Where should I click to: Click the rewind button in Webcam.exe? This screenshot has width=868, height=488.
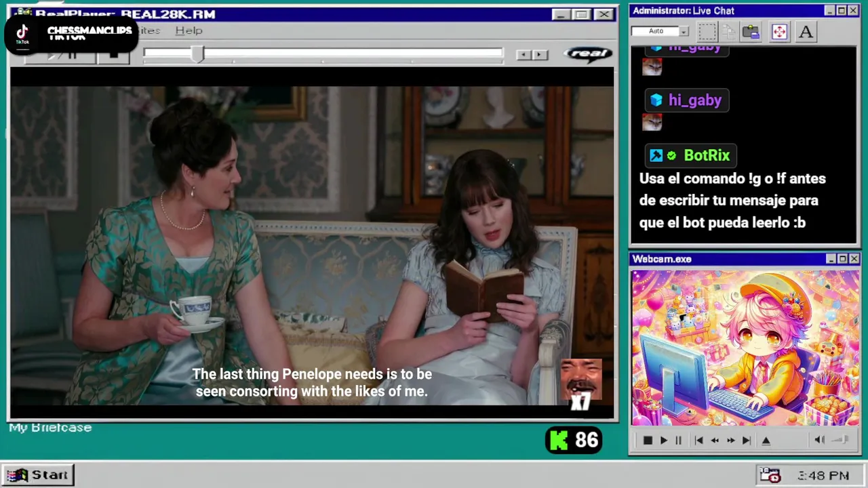click(x=715, y=441)
